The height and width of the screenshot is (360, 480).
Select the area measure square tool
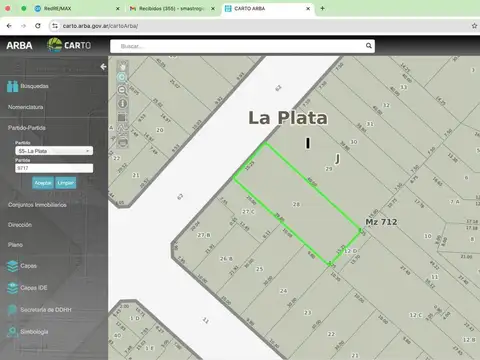[122, 117]
